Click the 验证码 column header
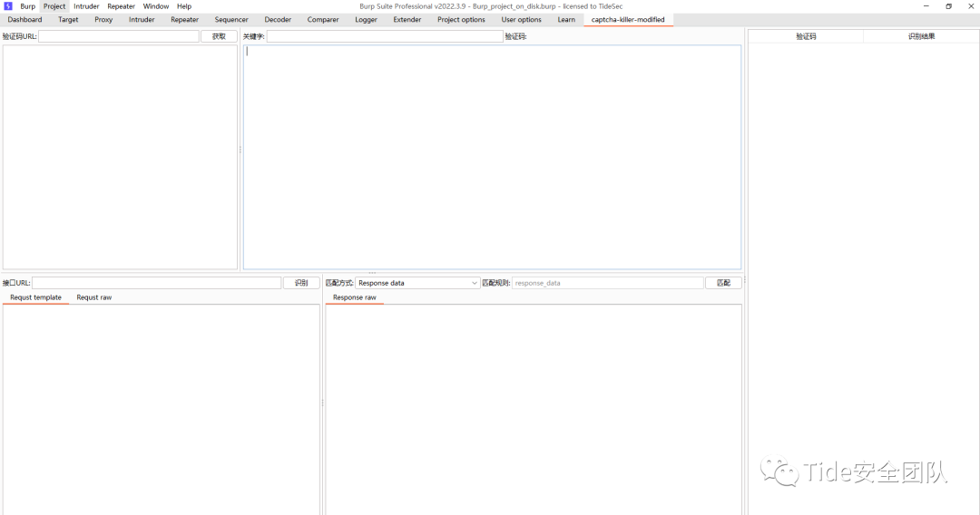The image size is (980, 515). point(806,36)
